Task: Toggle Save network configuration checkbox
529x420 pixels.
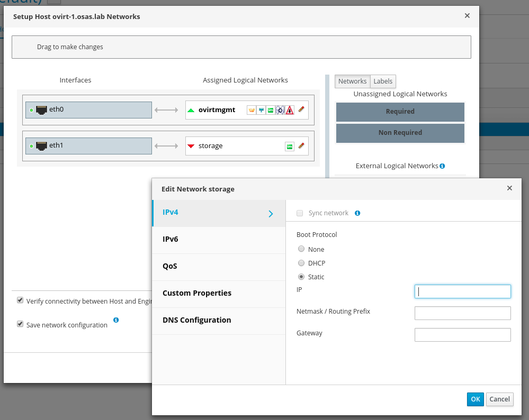Action: coord(20,324)
